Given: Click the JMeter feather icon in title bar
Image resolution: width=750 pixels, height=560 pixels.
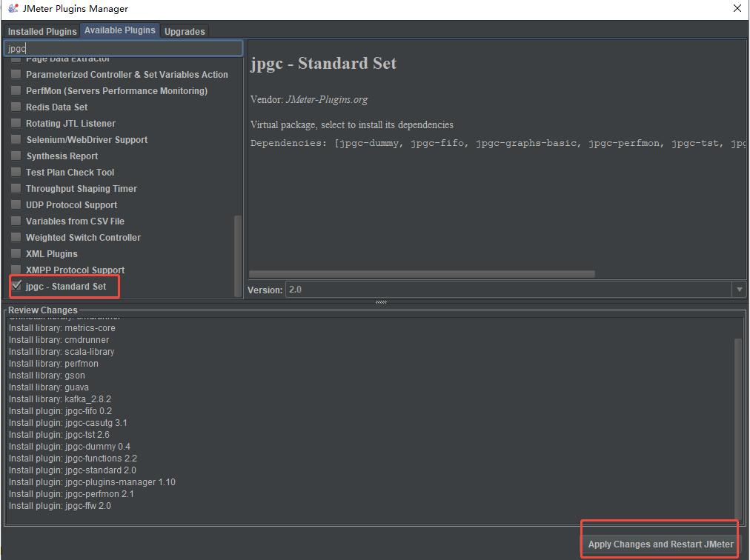Looking at the screenshot, I should [x=13, y=8].
